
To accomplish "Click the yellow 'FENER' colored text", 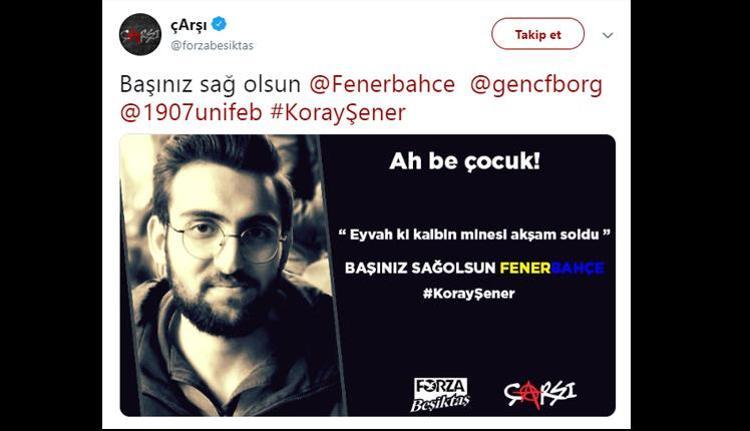I will pyautogui.click(x=525, y=267).
